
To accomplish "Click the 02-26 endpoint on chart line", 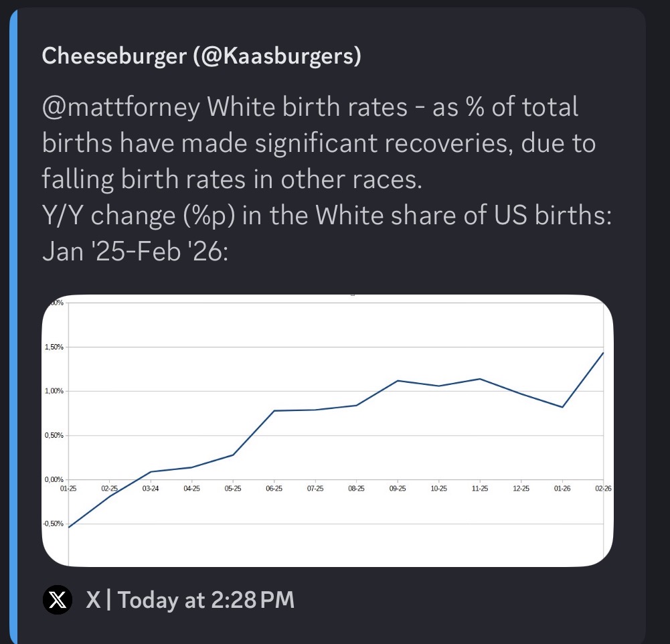I will pyautogui.click(x=603, y=353).
